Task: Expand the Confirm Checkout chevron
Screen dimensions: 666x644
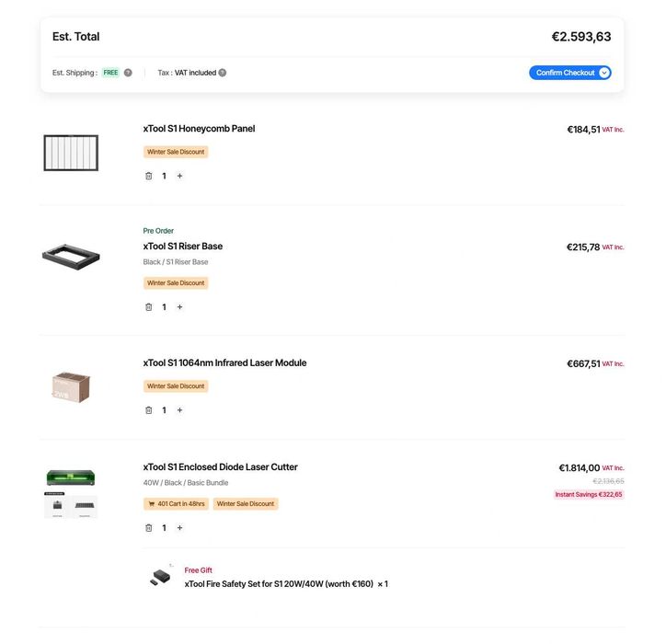Action: pos(604,73)
